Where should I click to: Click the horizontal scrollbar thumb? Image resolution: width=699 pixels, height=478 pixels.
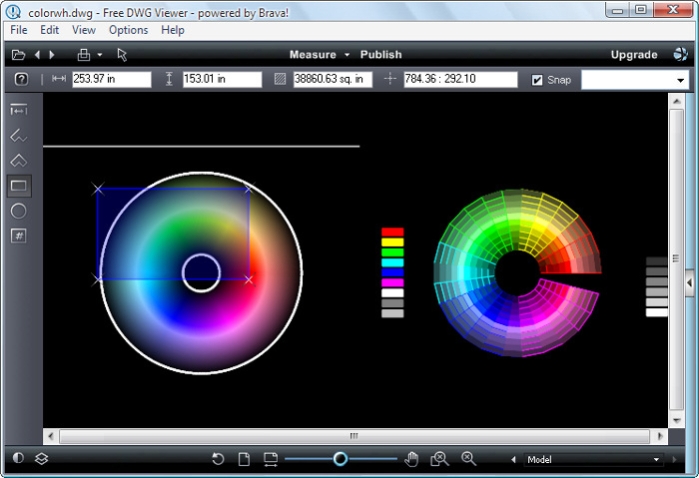coord(354,436)
